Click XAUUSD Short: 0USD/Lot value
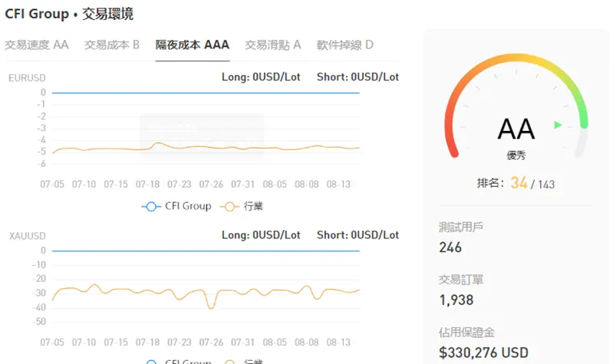This screenshot has height=364, width=613. [358, 234]
